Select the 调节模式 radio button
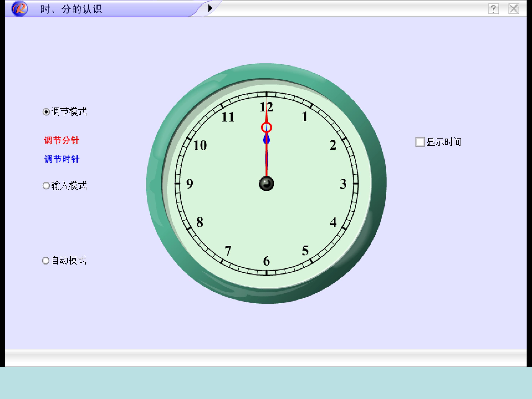 (x=46, y=112)
